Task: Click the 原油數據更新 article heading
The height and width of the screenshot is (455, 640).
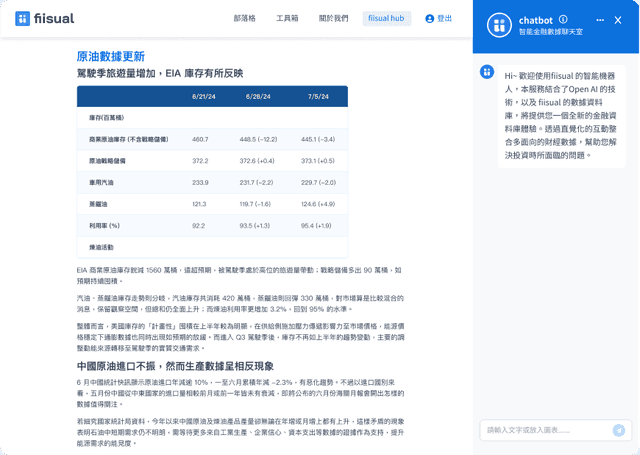Action: click(110, 56)
